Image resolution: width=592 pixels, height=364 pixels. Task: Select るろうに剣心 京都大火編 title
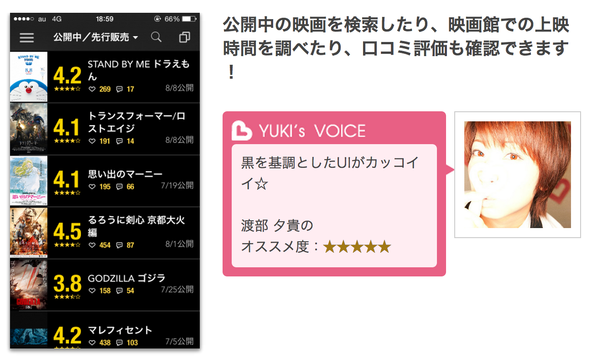click(x=136, y=226)
